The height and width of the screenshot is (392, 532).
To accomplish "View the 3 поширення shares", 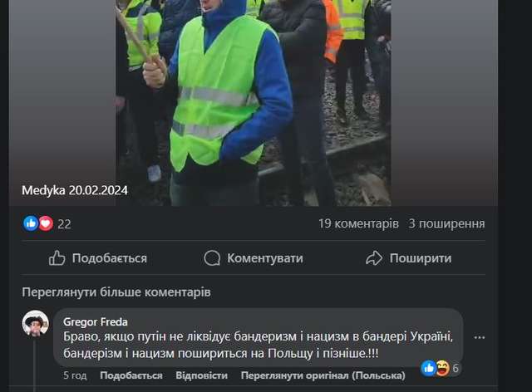I will 446,223.
